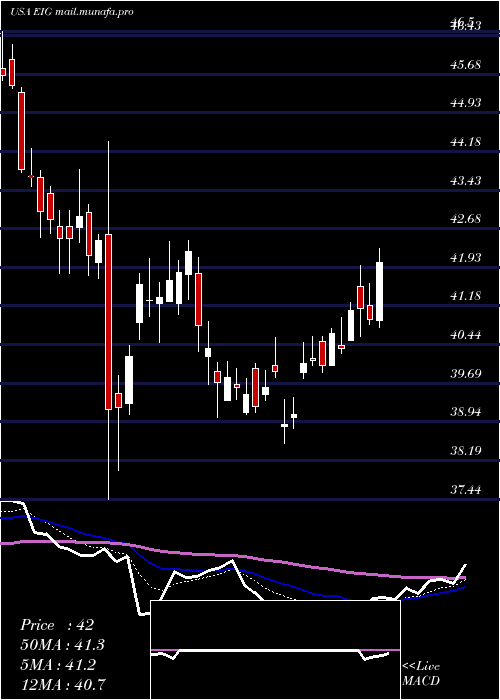The image size is (500, 700).
Task: Click the 37.44 price axis label
Action: tap(466, 490)
